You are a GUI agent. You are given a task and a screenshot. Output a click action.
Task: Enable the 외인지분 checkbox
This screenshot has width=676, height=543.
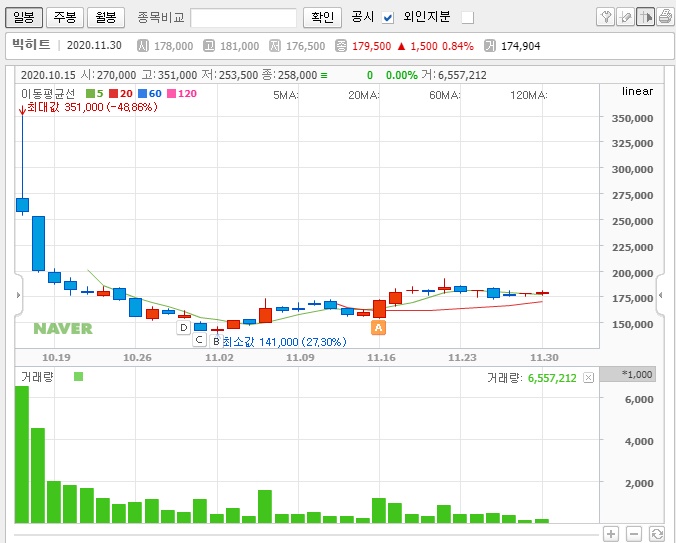click(x=467, y=18)
